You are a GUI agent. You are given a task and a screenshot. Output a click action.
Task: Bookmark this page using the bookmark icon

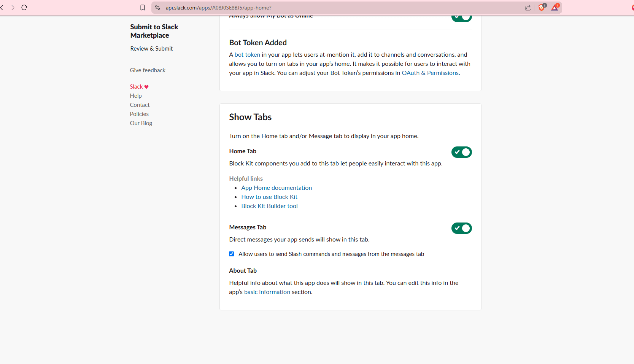[x=143, y=8]
